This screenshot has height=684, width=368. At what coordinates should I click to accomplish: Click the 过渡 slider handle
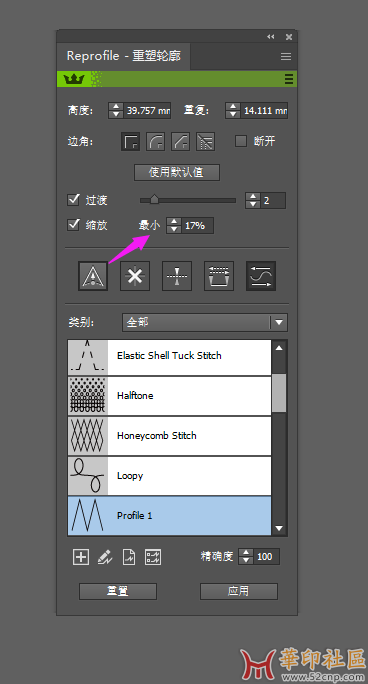(154, 200)
